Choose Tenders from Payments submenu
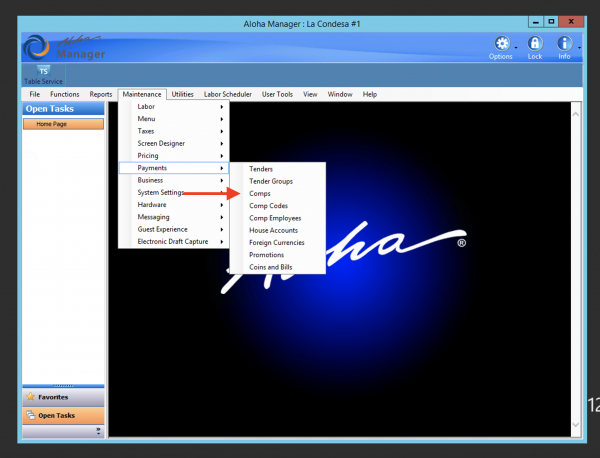 [x=278, y=169]
